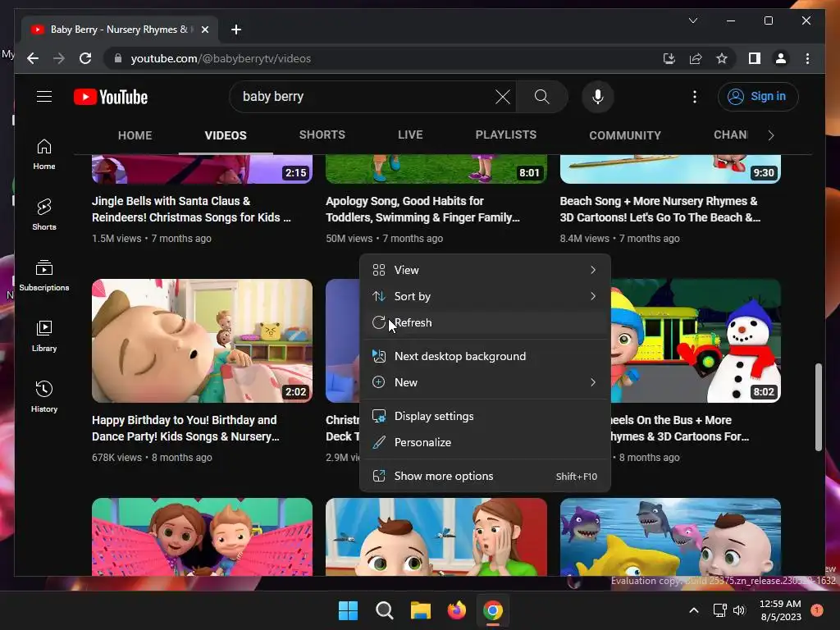Screen dimensions: 840x630
Task: Bookmark this page with the star icon
Action: (x=722, y=58)
